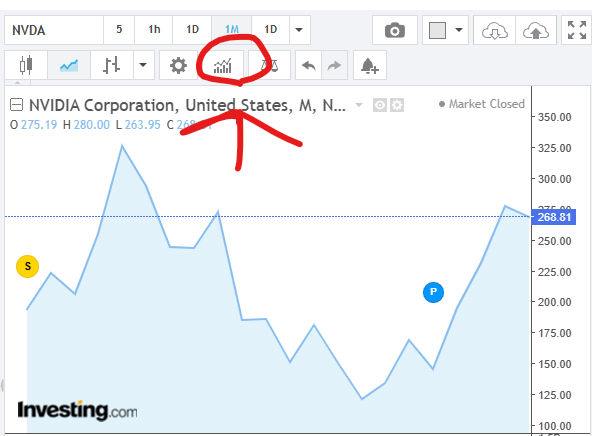Toggle fullscreen mode
Screen dimensions: 592x436
[x=577, y=30]
